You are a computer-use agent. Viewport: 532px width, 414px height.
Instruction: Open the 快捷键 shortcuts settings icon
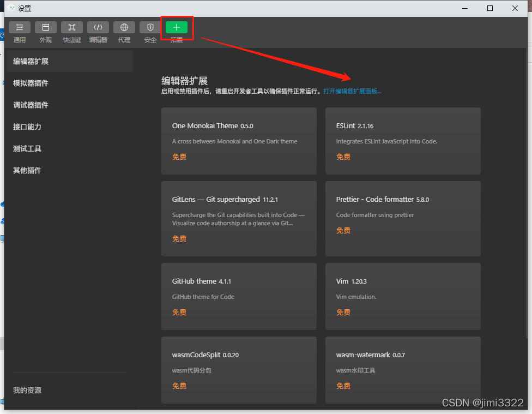[72, 27]
